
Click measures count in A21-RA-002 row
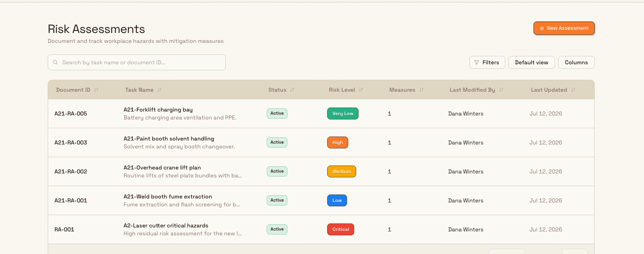(x=390, y=171)
